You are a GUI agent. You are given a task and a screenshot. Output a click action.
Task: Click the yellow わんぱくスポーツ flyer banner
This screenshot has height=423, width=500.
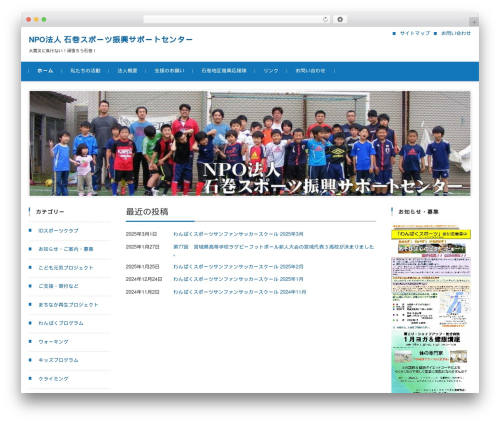(431, 234)
